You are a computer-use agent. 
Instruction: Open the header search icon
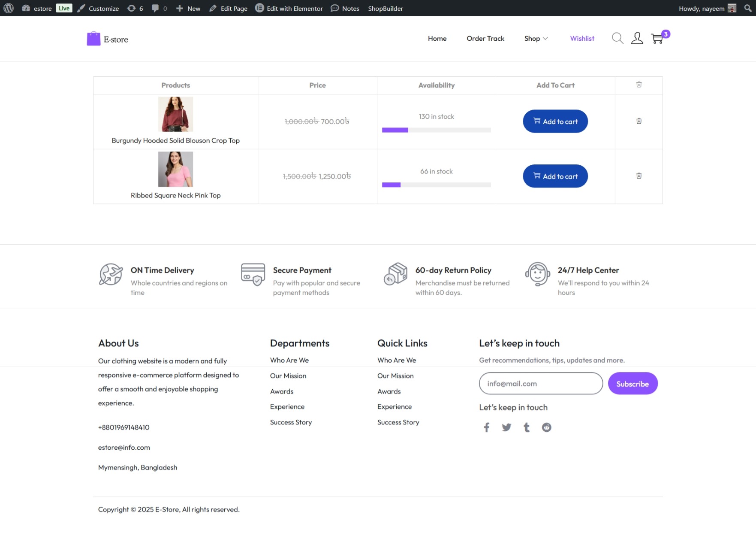coord(617,38)
